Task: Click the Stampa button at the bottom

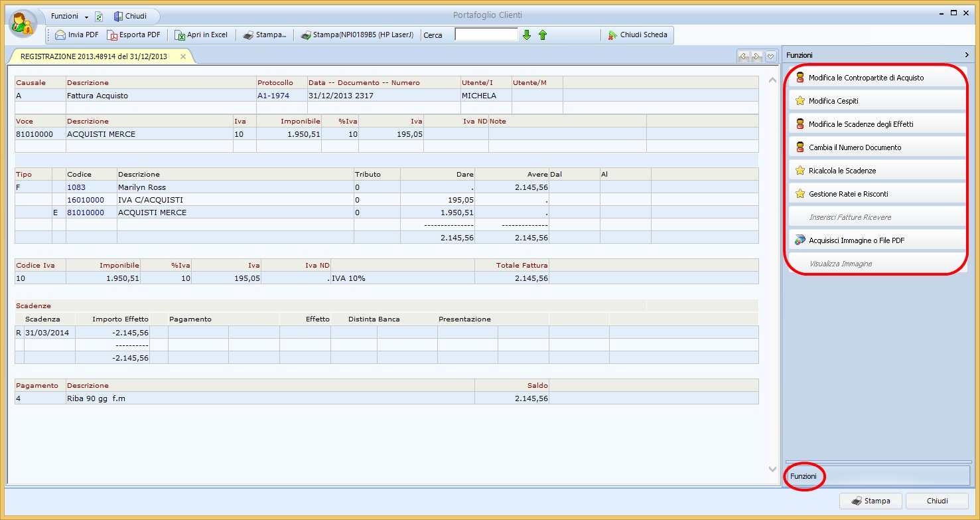Action: click(870, 501)
